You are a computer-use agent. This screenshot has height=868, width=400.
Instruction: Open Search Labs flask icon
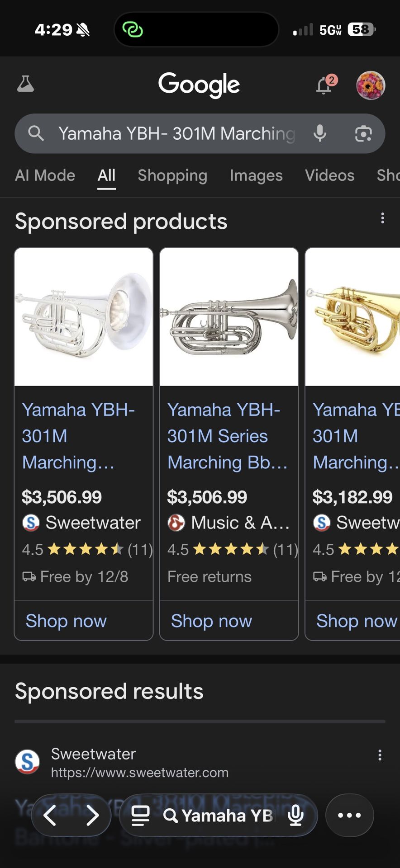tap(25, 84)
